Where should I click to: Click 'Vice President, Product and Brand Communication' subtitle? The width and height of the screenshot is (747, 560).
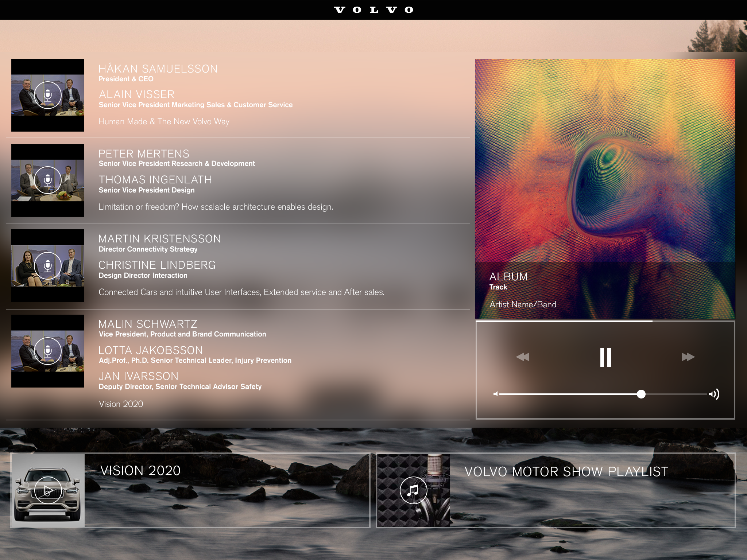[182, 334]
